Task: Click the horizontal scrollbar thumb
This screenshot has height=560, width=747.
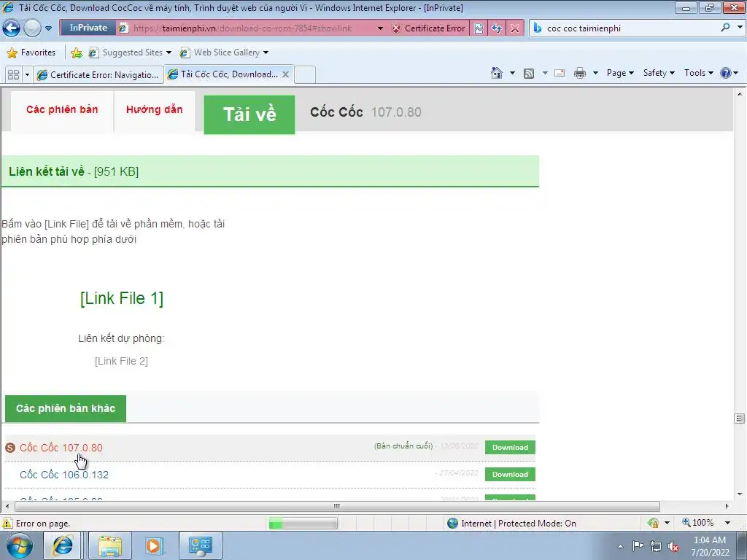Action: 337,506
